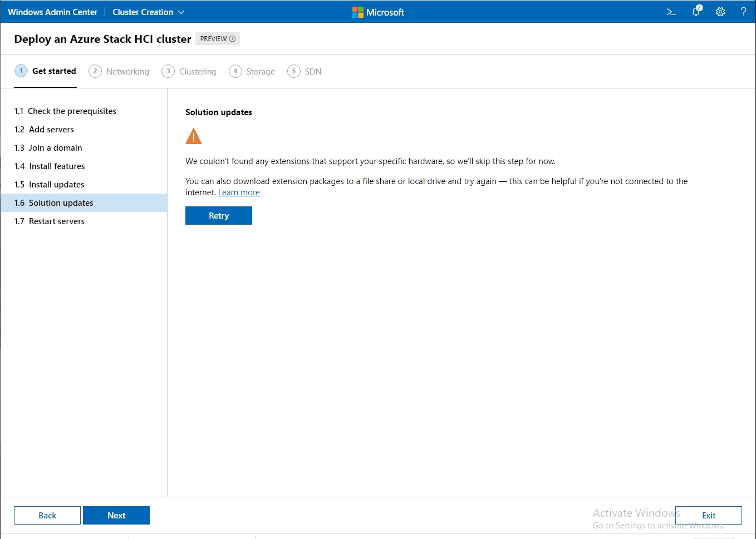
Task: Go to Restart servers step
Action: 57,221
